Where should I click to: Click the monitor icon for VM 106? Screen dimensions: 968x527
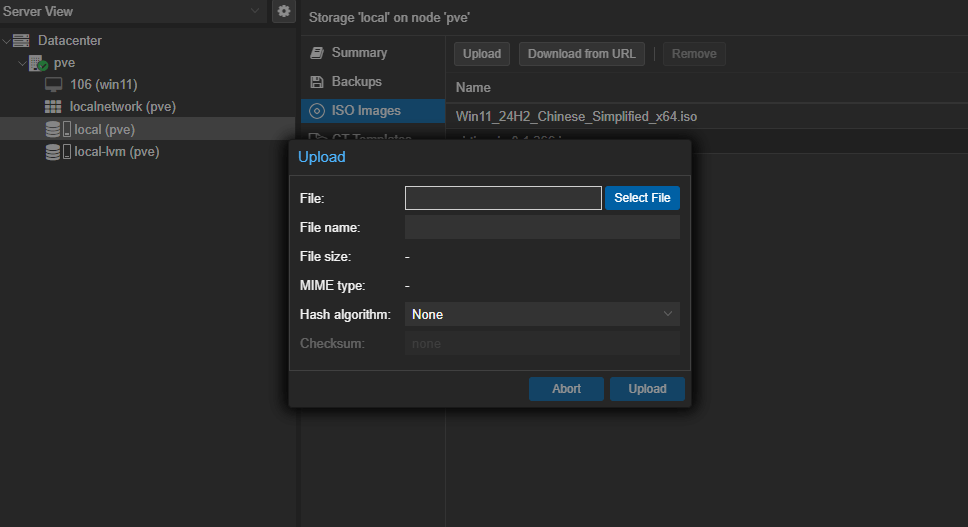pos(54,84)
